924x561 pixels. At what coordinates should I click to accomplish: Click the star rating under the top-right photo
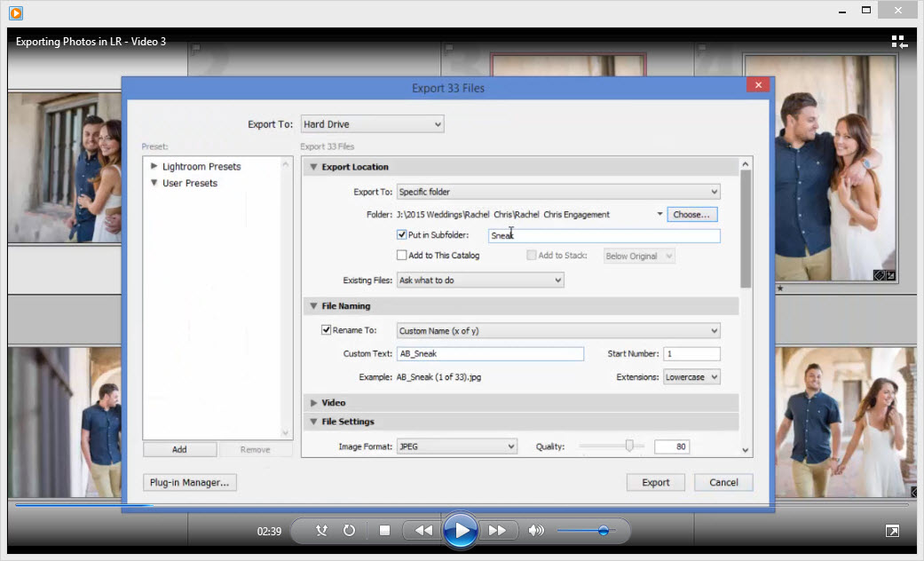780,288
